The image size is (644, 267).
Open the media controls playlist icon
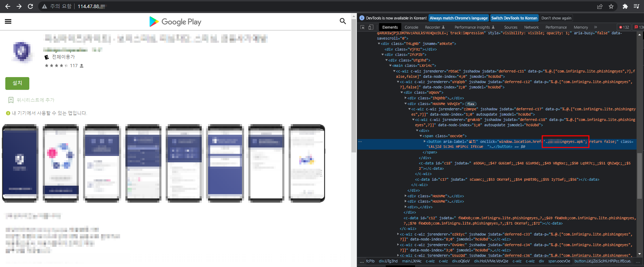point(637,6)
